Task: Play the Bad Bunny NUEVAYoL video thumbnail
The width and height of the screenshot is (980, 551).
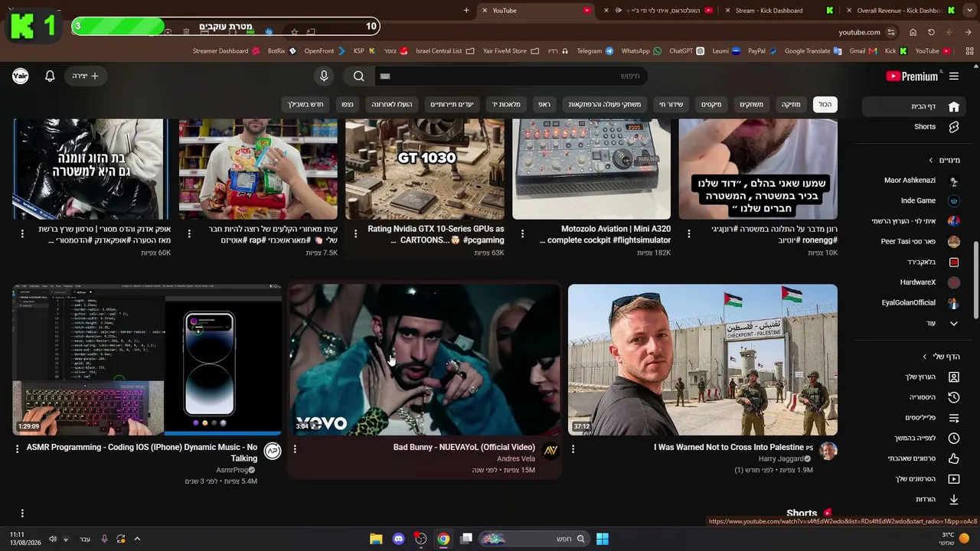Action: pyautogui.click(x=424, y=360)
